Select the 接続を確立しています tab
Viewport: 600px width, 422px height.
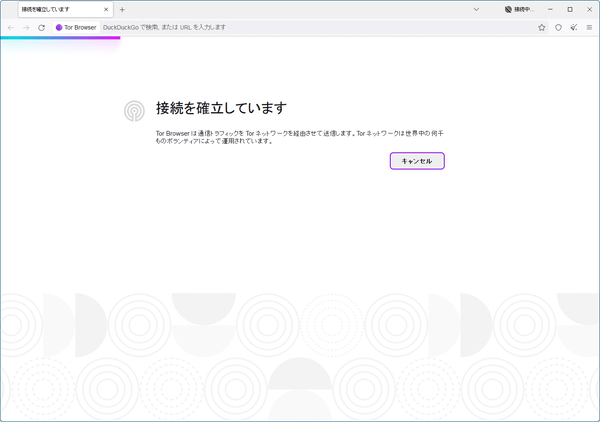pos(65,10)
